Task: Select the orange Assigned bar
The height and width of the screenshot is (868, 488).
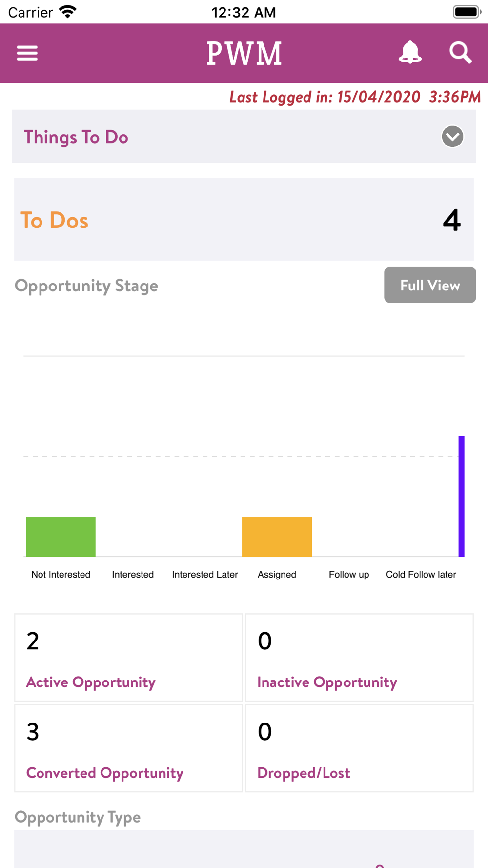Action: point(277,537)
